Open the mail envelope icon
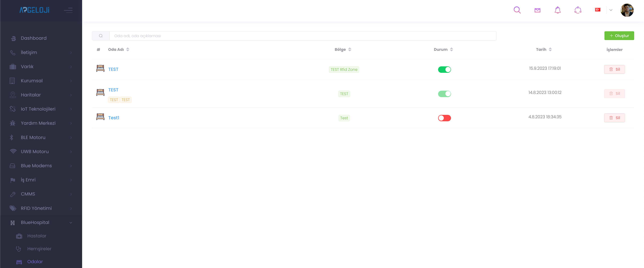644x268 pixels. [x=537, y=10]
